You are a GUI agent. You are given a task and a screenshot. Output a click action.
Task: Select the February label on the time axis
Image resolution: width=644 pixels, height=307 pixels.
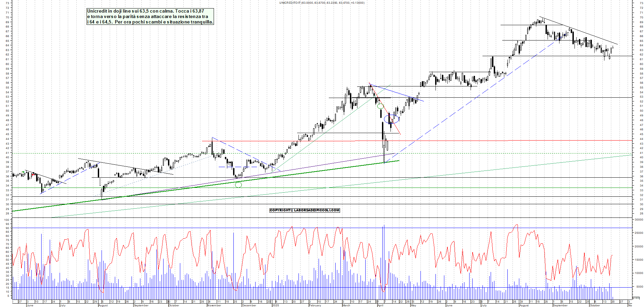coord(315,305)
